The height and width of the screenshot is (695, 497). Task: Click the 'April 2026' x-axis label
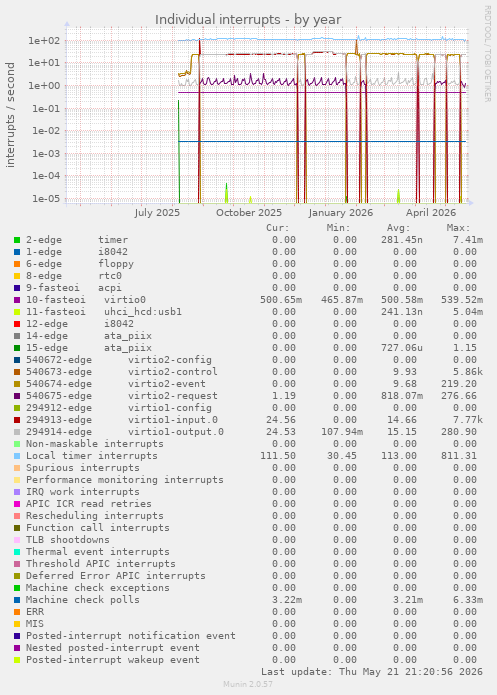(x=431, y=213)
